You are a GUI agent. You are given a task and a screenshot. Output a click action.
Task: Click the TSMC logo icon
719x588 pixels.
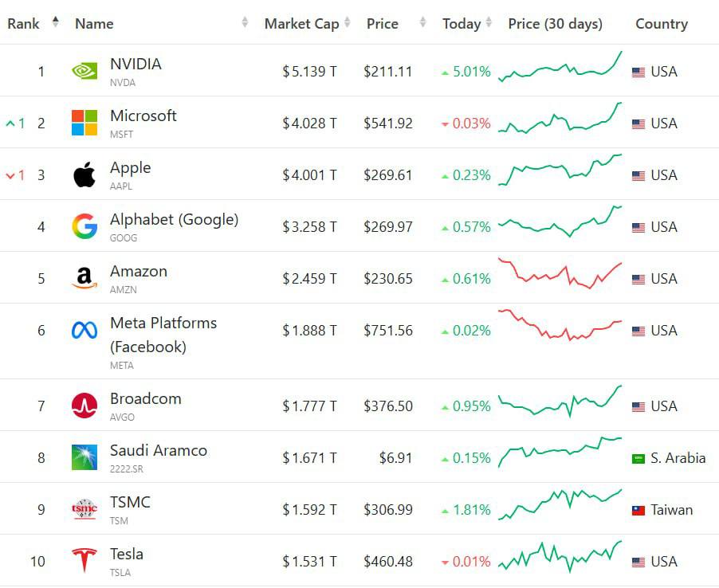coord(84,510)
